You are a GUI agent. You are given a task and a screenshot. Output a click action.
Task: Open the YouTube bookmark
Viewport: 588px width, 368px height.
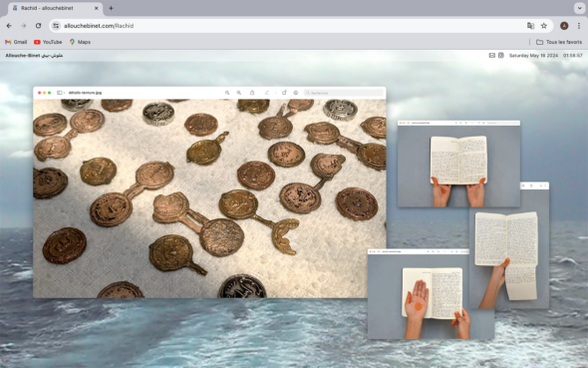48,42
